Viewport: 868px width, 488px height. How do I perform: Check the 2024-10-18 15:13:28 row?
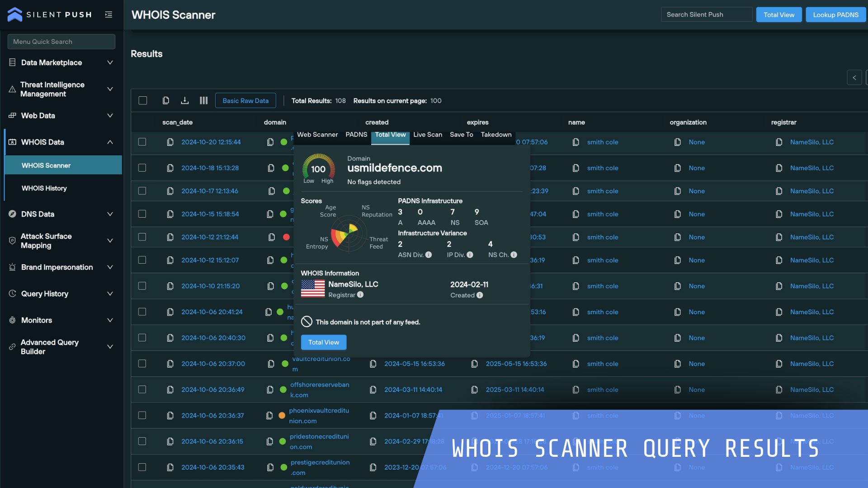click(142, 168)
